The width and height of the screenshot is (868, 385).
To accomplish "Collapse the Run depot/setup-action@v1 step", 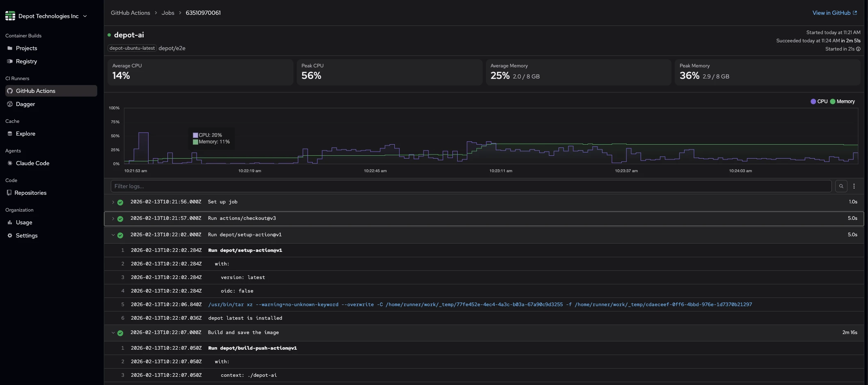I will tap(113, 235).
